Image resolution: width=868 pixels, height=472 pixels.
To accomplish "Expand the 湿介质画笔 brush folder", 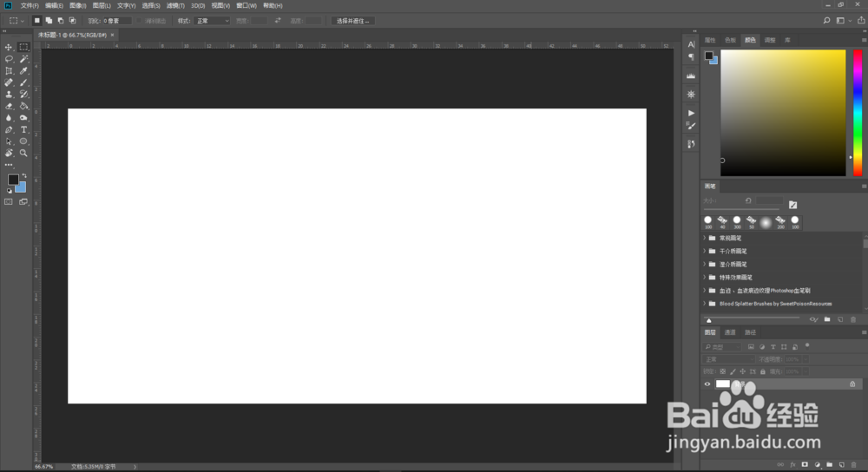I will pyautogui.click(x=705, y=265).
